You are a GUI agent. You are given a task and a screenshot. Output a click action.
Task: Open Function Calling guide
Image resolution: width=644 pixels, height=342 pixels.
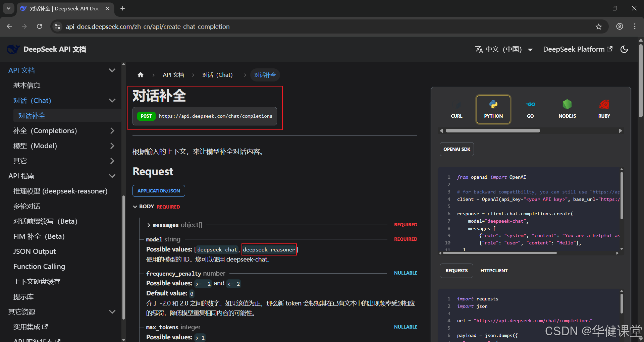(39, 267)
